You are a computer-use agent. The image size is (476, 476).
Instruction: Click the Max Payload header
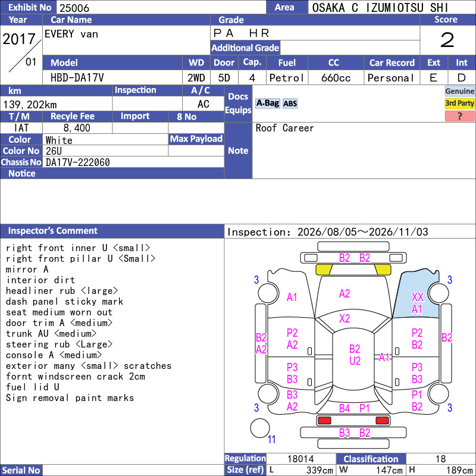click(x=196, y=139)
